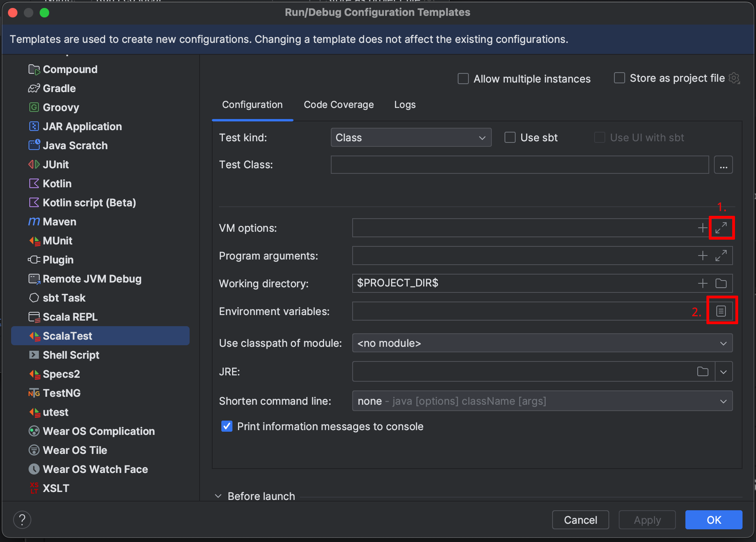756x542 pixels.
Task: Open the Shorten command line dropdown
Action: coord(542,401)
